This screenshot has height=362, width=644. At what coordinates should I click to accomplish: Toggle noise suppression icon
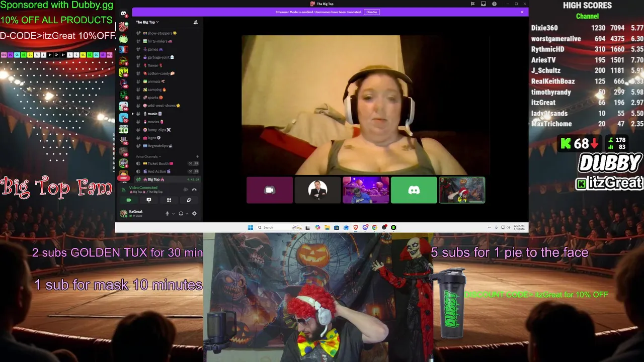[x=186, y=190]
